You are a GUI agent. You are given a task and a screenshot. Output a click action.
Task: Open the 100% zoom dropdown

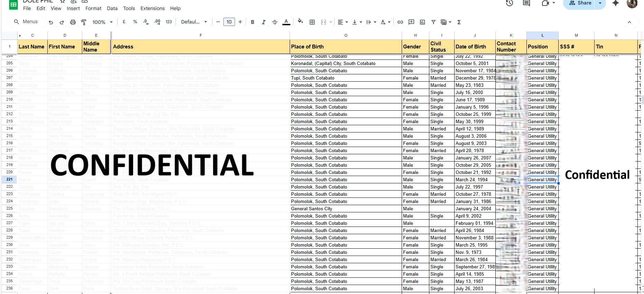[x=102, y=22]
